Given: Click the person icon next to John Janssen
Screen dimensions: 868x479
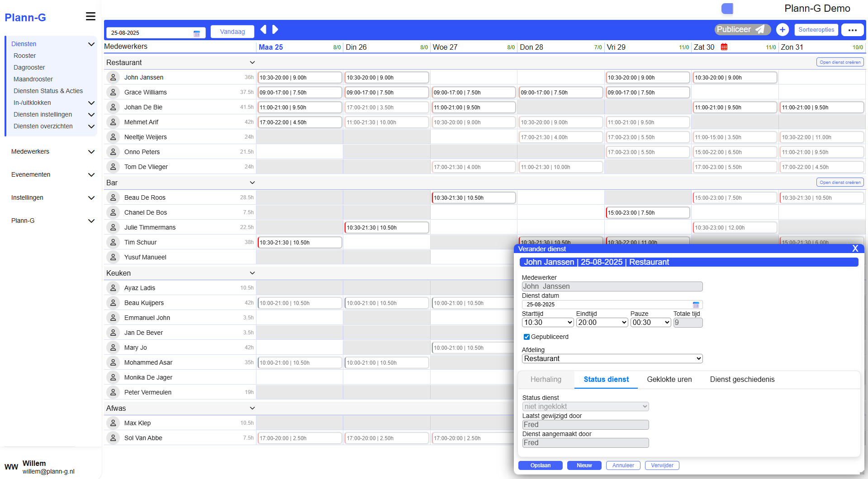Looking at the screenshot, I should click(x=113, y=77).
